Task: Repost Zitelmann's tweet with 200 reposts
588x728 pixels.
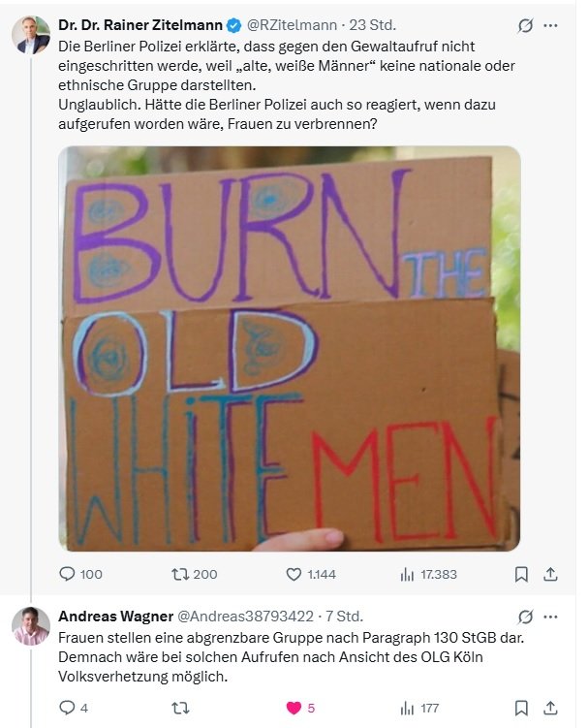Action: 180,574
